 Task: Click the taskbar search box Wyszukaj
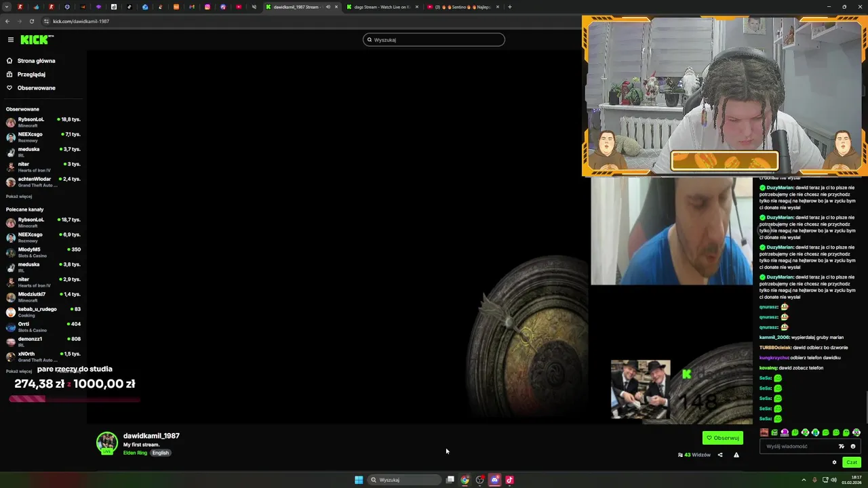pyautogui.click(x=405, y=480)
